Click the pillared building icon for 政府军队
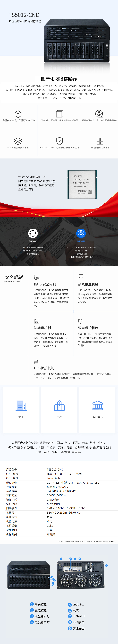Screen dimensions: 118x644 click(97, 405)
